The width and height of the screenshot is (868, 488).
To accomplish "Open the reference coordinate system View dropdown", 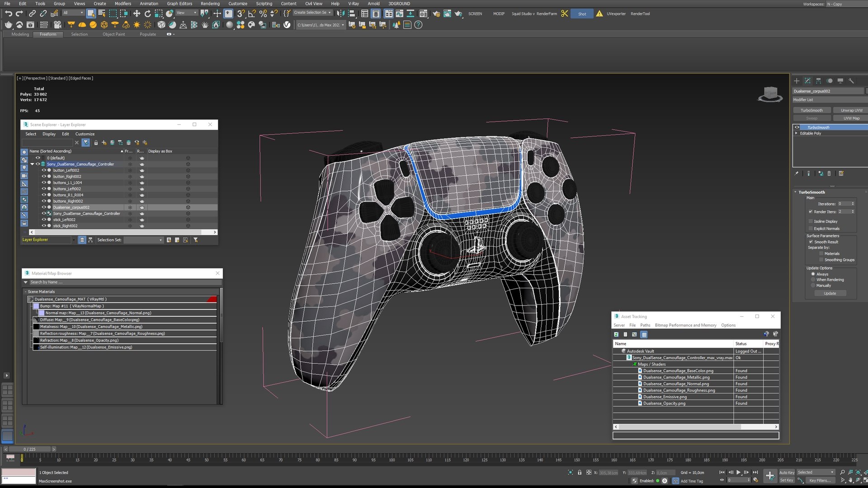I will point(186,13).
